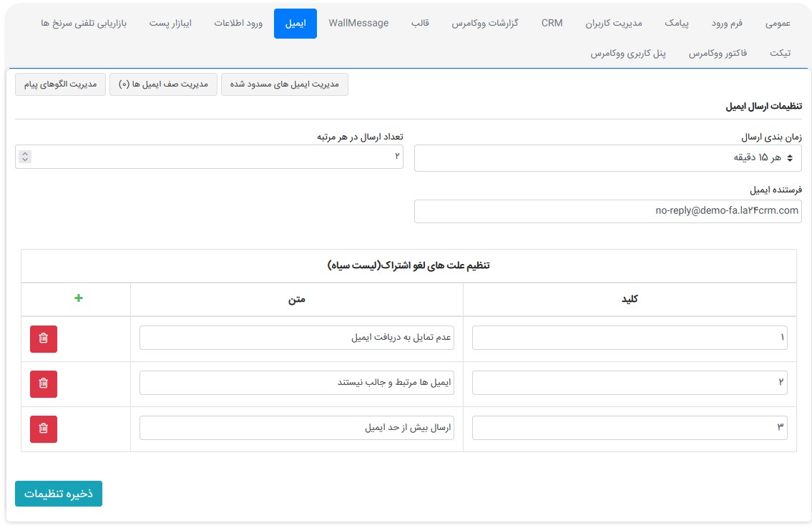Open the CRM tab

coord(552,24)
